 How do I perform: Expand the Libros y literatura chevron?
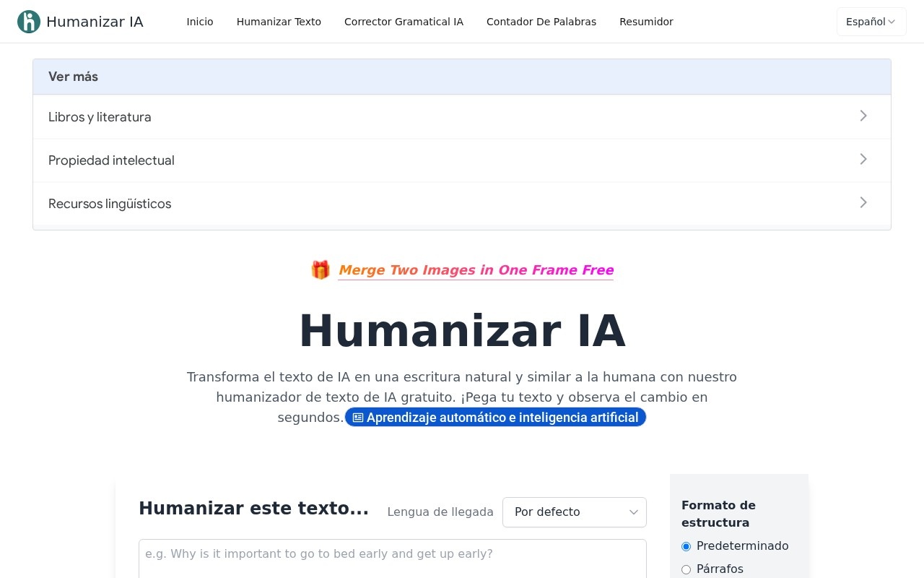(863, 116)
